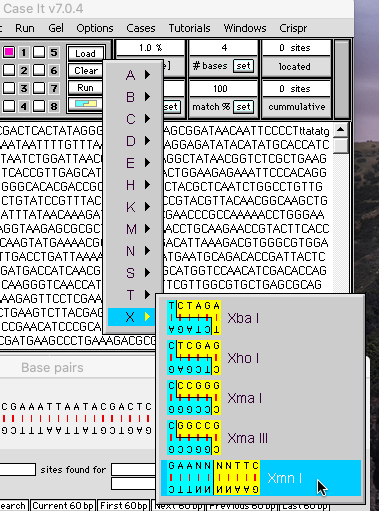The image size is (379, 511).
Task: Open the Tutorials menu
Action: [x=189, y=28]
